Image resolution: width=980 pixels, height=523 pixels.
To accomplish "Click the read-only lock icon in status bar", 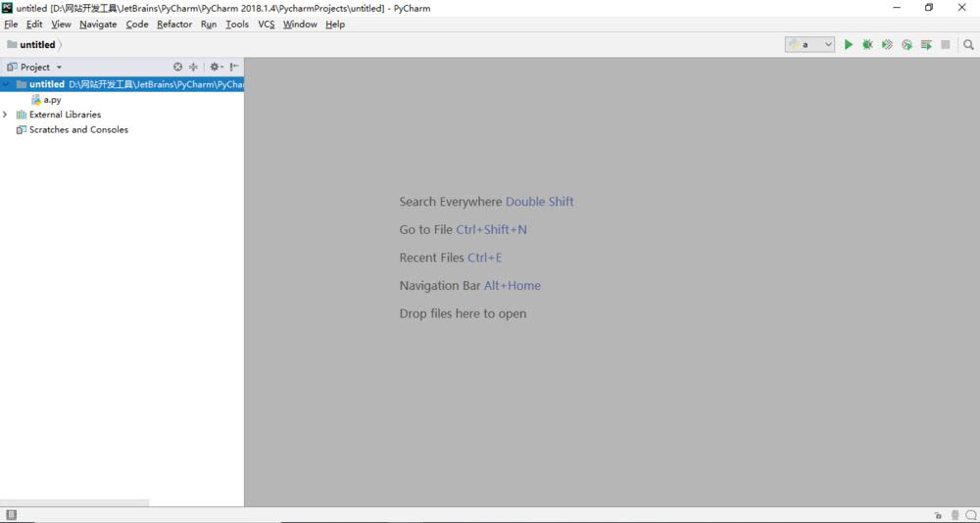I will (938, 515).
